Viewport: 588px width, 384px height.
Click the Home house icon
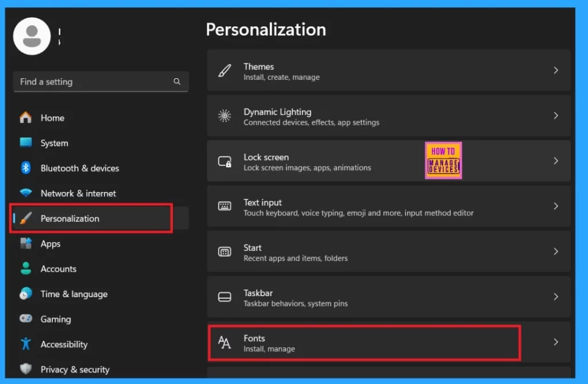25,117
